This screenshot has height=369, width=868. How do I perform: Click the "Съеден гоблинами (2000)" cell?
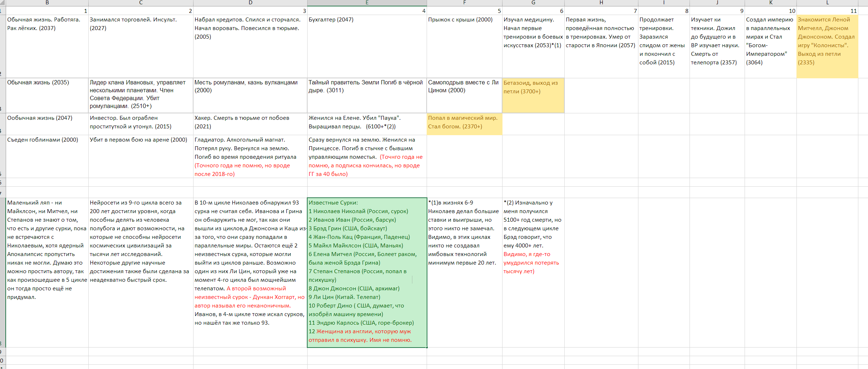[47, 156]
